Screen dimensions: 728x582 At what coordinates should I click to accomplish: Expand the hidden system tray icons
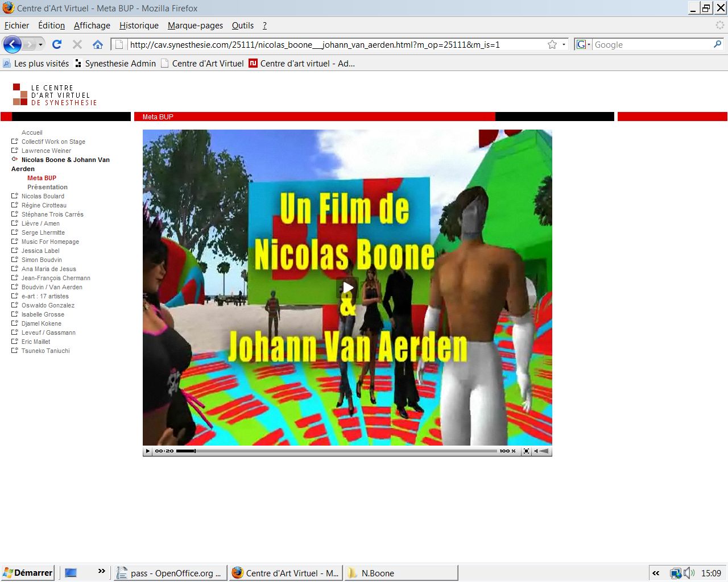click(656, 573)
